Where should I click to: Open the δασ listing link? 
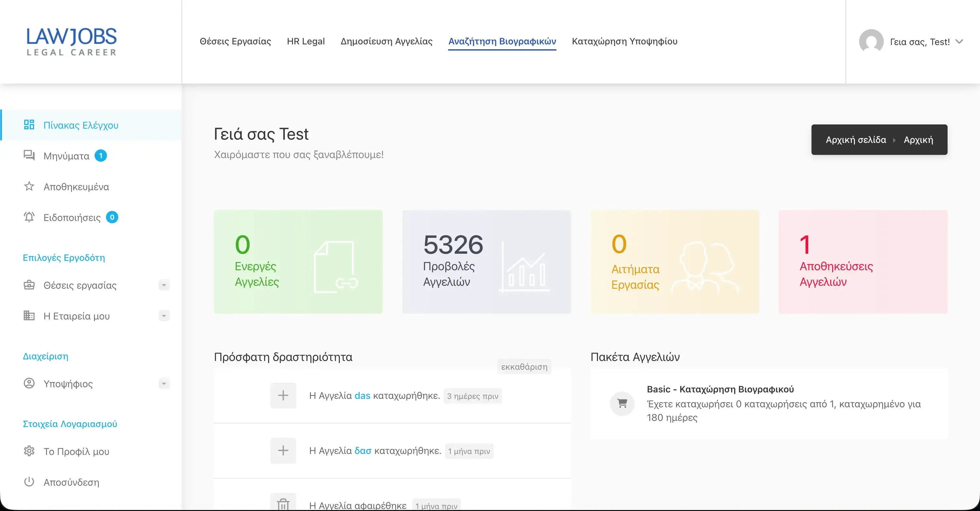click(363, 451)
